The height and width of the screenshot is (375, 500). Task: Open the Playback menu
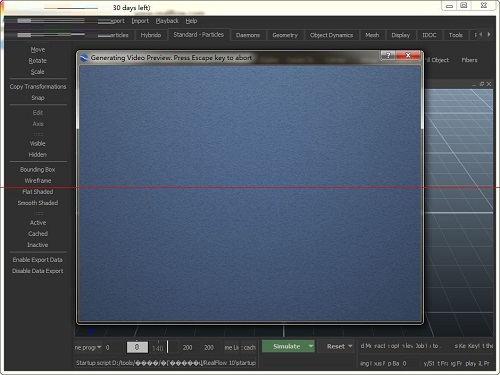pyautogui.click(x=167, y=21)
